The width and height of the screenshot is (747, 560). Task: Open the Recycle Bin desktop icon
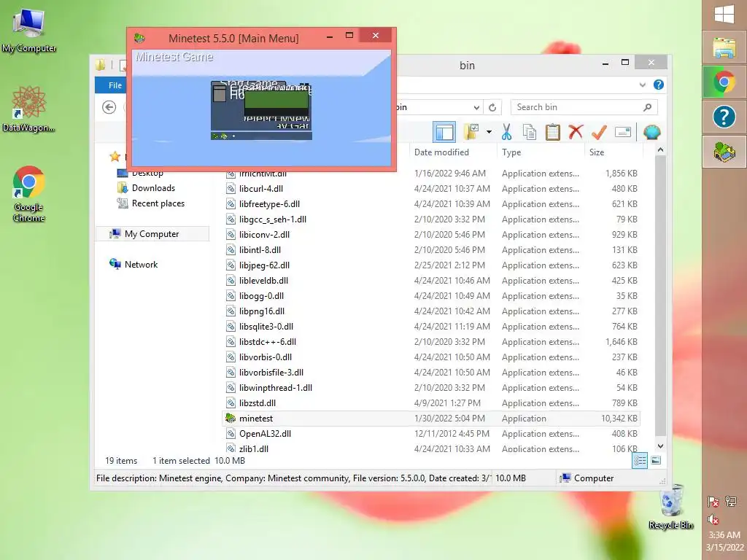[x=671, y=507]
